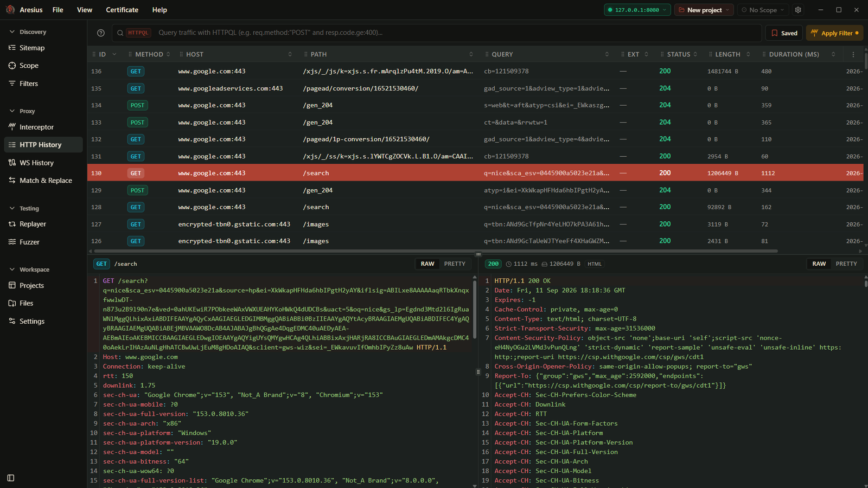Screen dimensions: 868x488
Task: Sort by the METHOD column sort arrows
Action: pyautogui.click(x=168, y=54)
